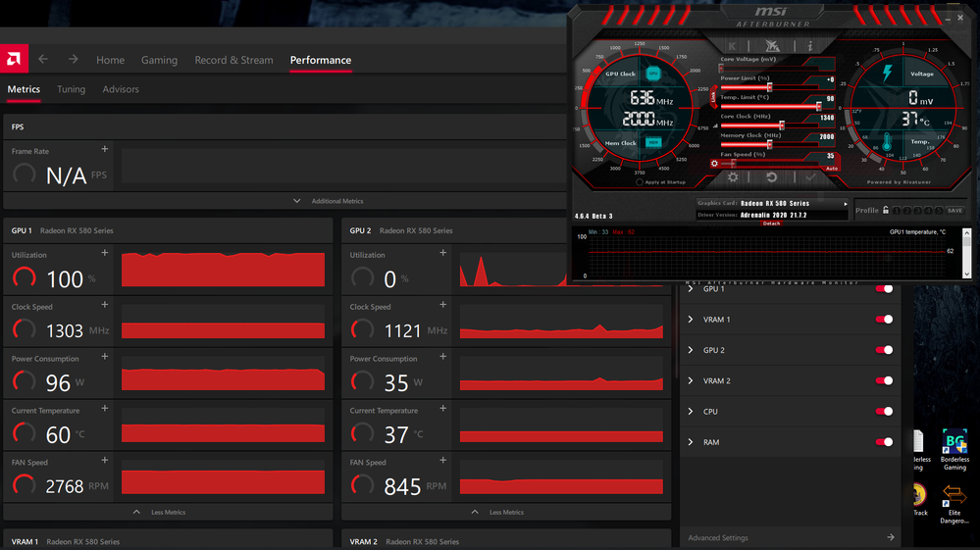980x550 pixels.
Task: Add GPU 2 FAN Speed plus icon
Action: tap(443, 460)
